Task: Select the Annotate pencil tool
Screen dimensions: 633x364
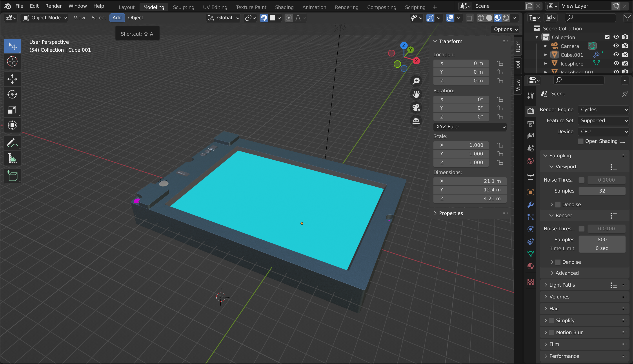Action: point(12,143)
